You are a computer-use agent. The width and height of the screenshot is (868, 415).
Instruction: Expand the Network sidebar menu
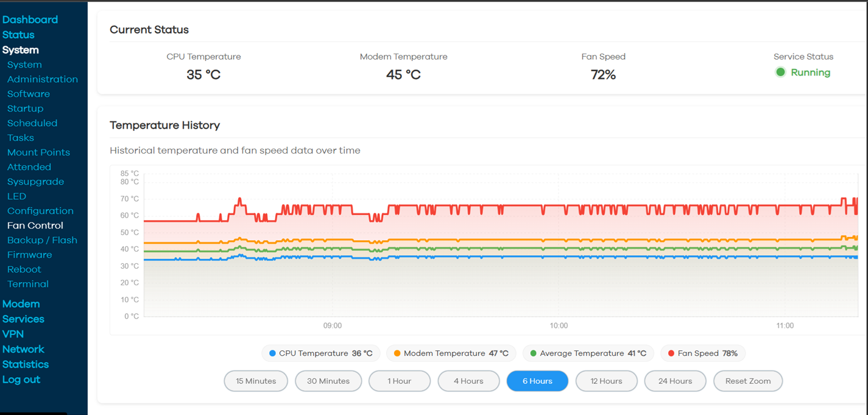[x=23, y=349]
